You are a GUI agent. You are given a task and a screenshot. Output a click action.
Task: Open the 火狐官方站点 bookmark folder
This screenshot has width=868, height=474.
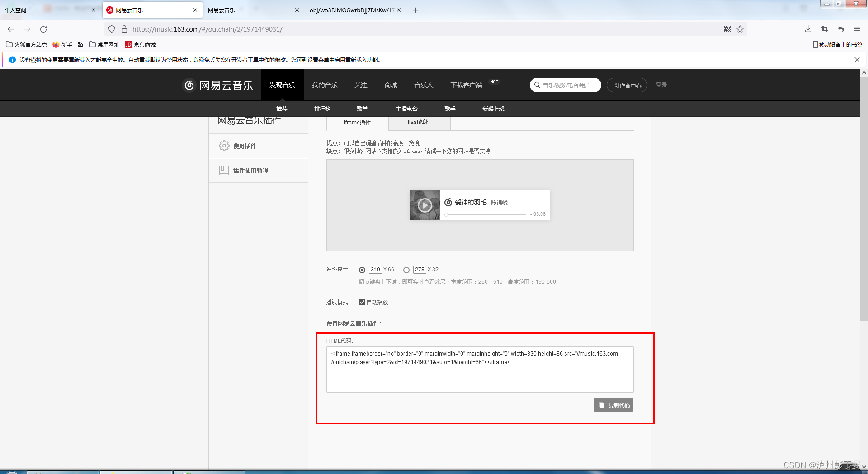(26, 44)
